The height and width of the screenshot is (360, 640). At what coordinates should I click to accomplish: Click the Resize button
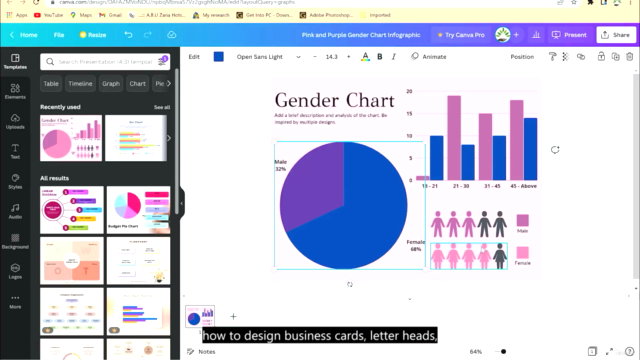(93, 35)
